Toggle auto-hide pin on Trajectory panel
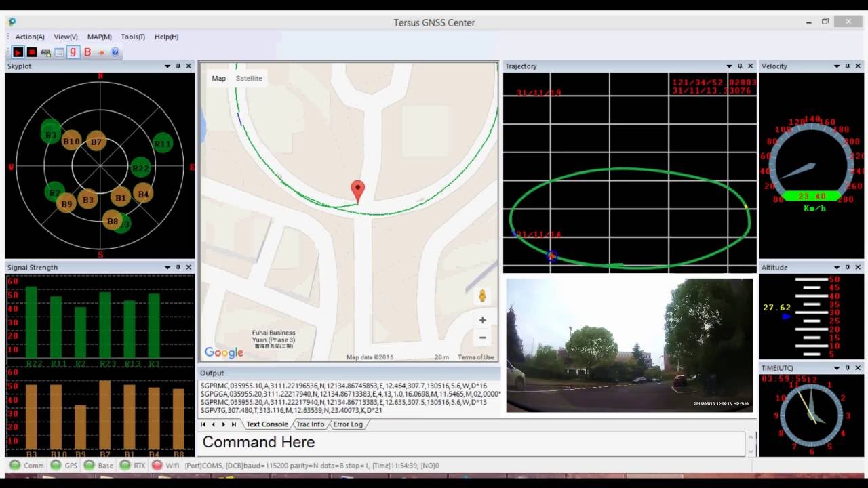 740,66
